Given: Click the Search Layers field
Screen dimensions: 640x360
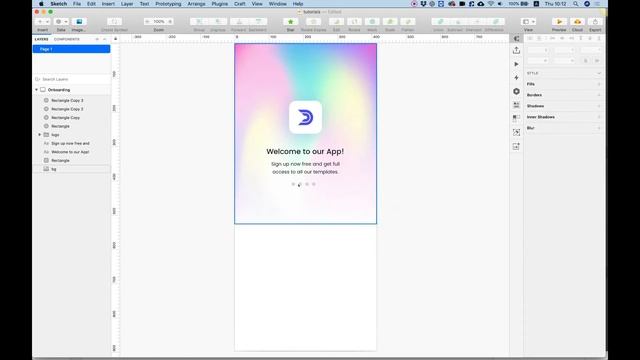Looking at the screenshot, I should click(x=71, y=79).
